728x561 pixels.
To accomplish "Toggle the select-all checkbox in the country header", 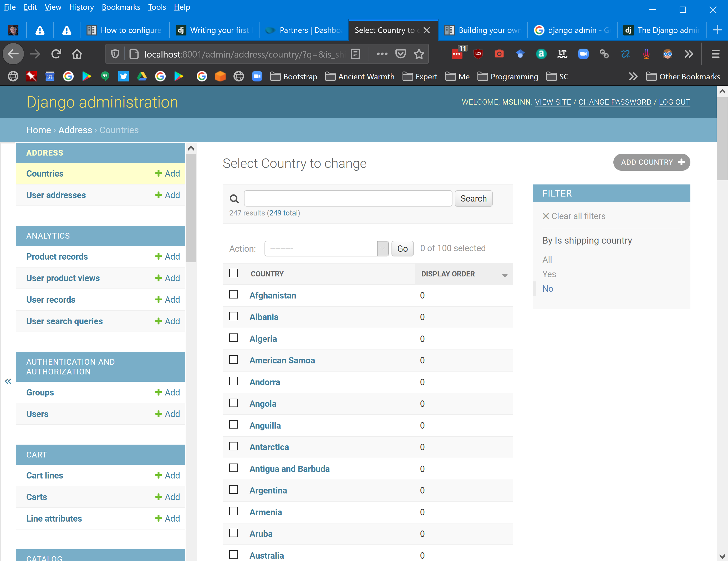I will pyautogui.click(x=233, y=273).
